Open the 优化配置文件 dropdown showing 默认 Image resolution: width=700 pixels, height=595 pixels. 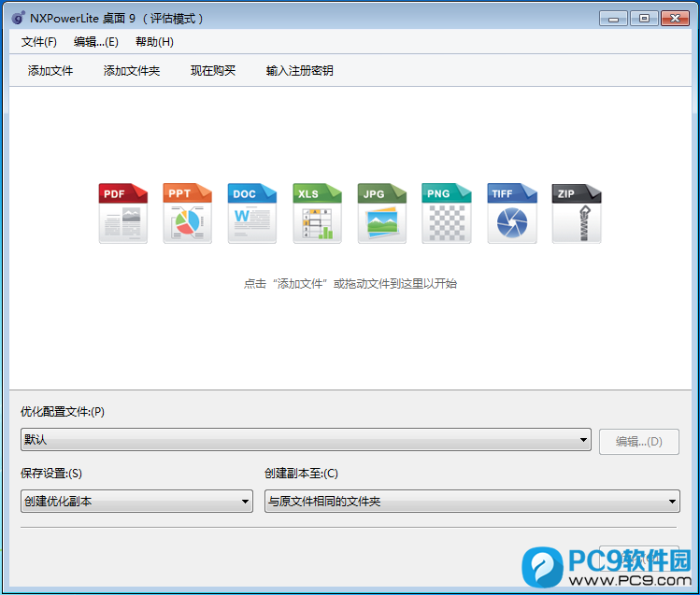[306, 440]
